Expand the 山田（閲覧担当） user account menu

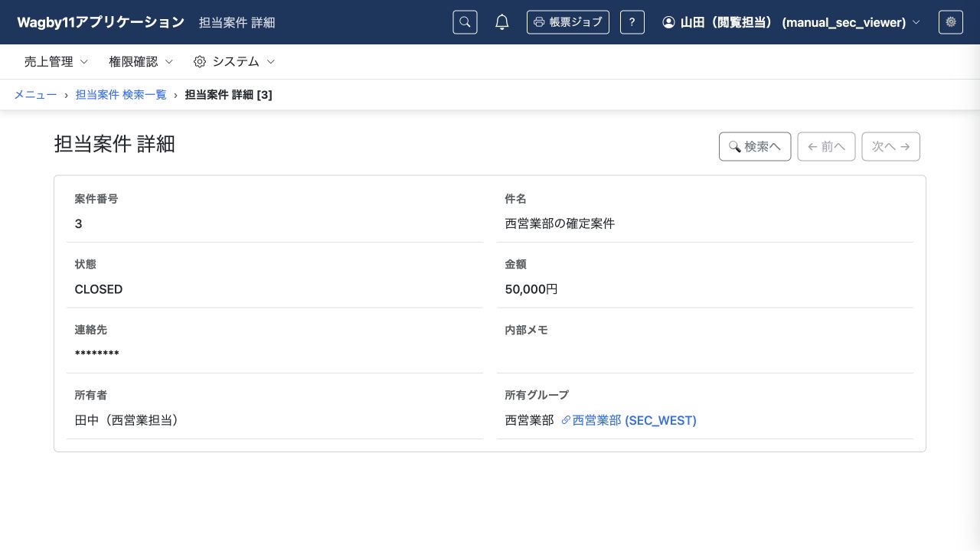coord(792,22)
